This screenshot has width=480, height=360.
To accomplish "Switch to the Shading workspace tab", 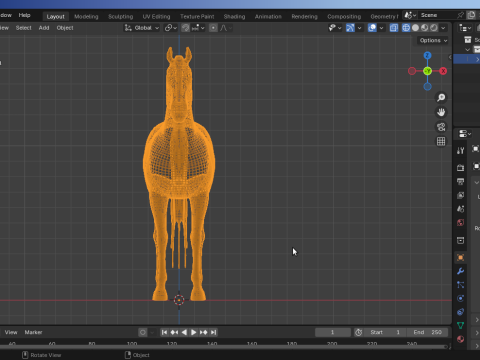I will [234, 16].
